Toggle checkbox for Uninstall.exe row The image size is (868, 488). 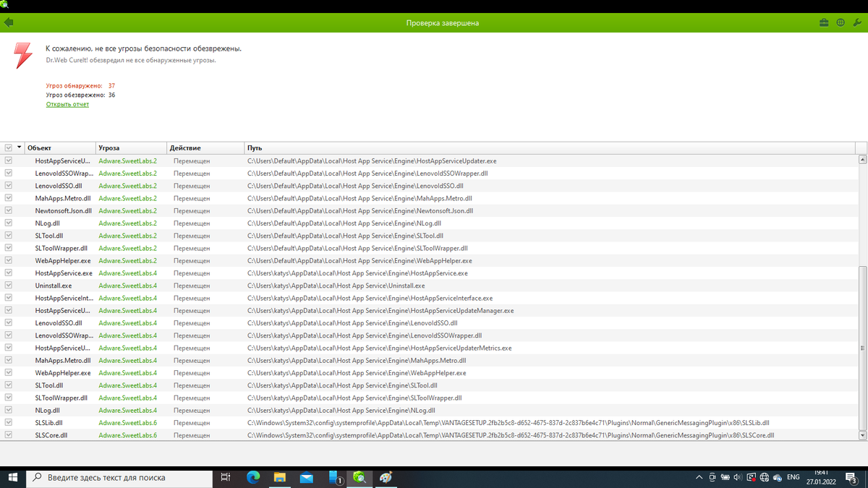click(x=9, y=286)
